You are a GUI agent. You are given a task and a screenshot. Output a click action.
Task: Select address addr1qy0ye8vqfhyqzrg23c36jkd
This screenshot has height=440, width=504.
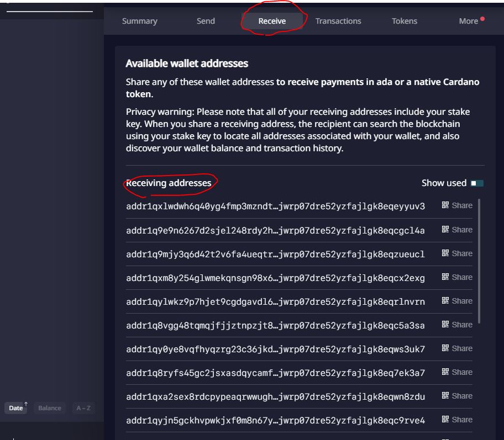coord(275,349)
